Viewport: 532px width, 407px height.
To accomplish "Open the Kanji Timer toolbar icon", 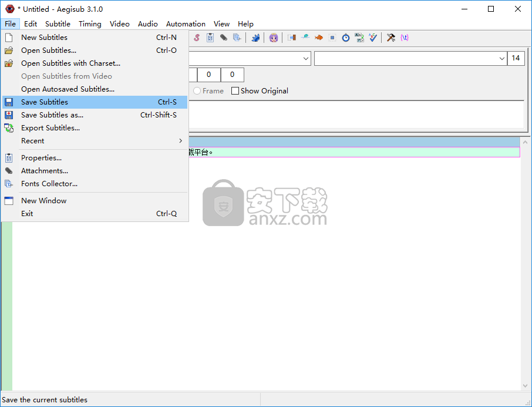I will 359,38.
